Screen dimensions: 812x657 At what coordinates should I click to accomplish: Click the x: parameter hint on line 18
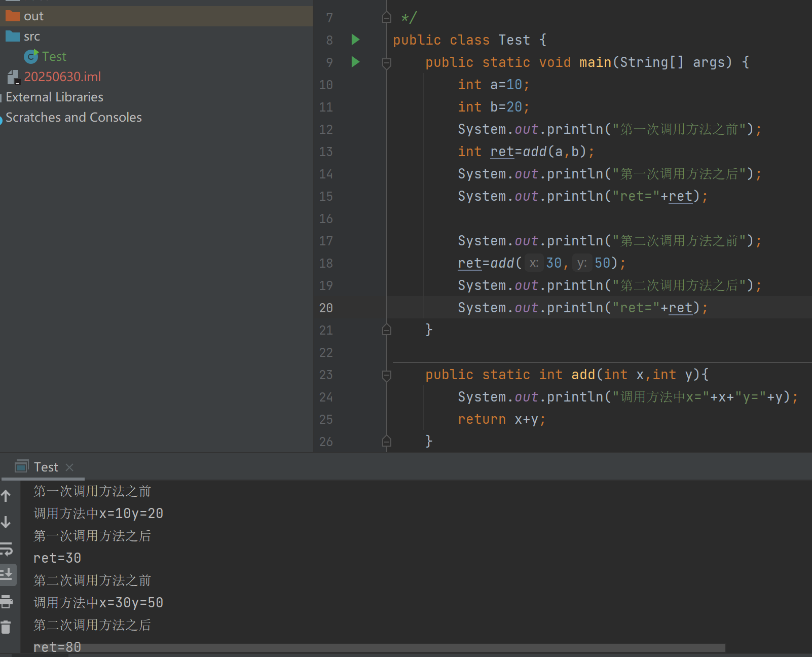point(534,263)
